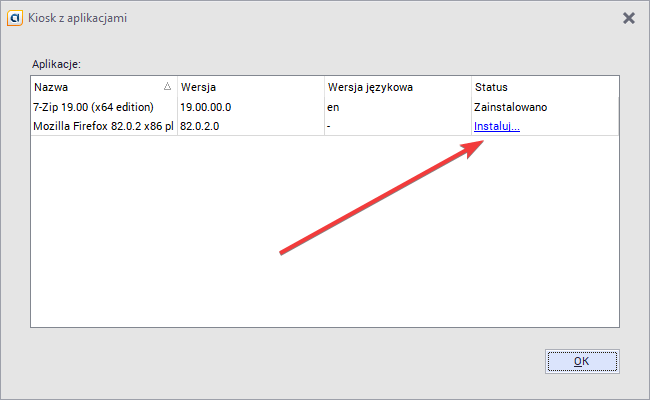Click the 19.00.00.0 version cell
This screenshot has width=650, height=400.
click(x=206, y=107)
